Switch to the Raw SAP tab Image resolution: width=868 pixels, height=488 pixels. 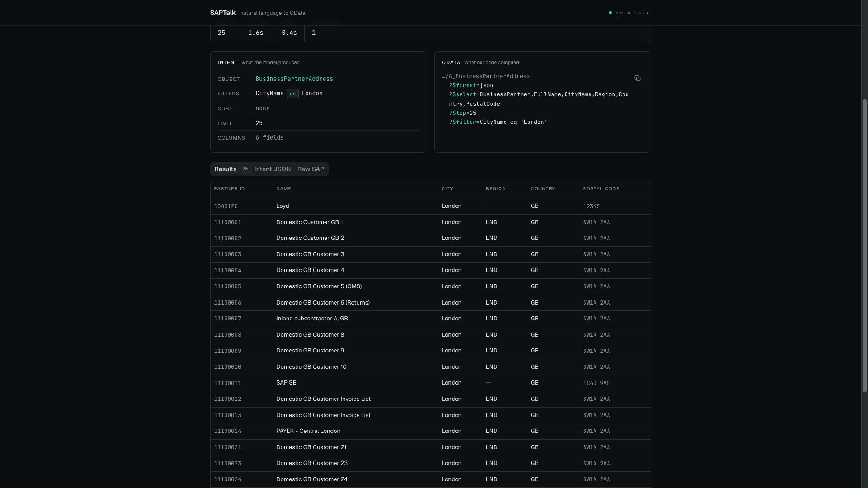coord(311,169)
